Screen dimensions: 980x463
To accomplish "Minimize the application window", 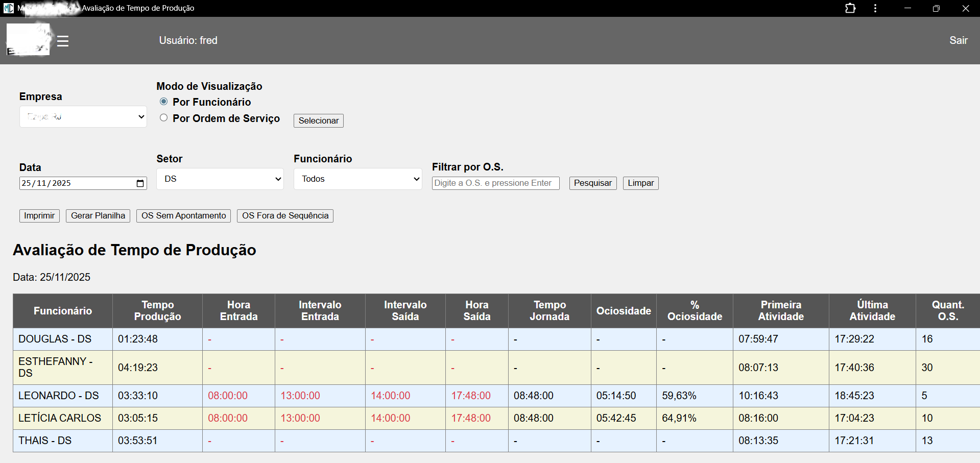I will pos(907,8).
